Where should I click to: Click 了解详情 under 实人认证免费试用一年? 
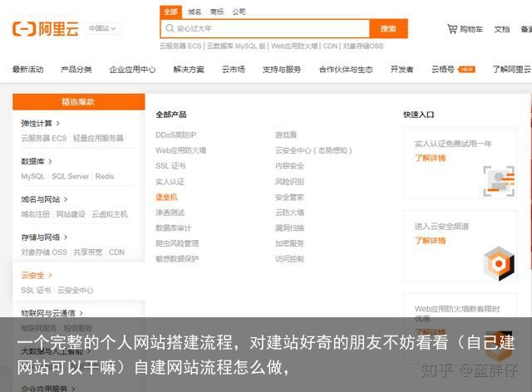tap(431, 158)
